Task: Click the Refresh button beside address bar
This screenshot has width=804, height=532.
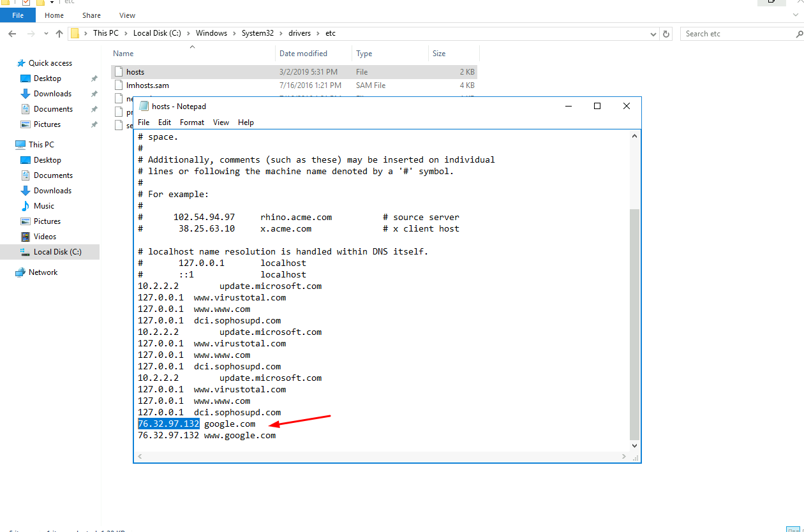Action: pos(666,34)
